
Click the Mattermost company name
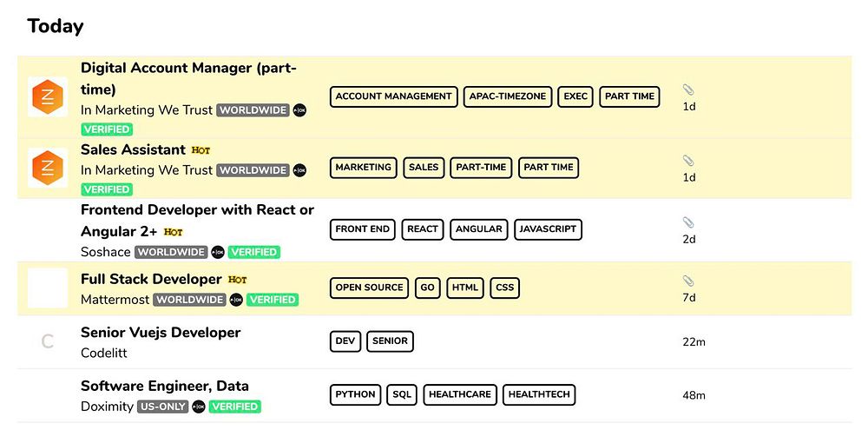click(x=115, y=300)
